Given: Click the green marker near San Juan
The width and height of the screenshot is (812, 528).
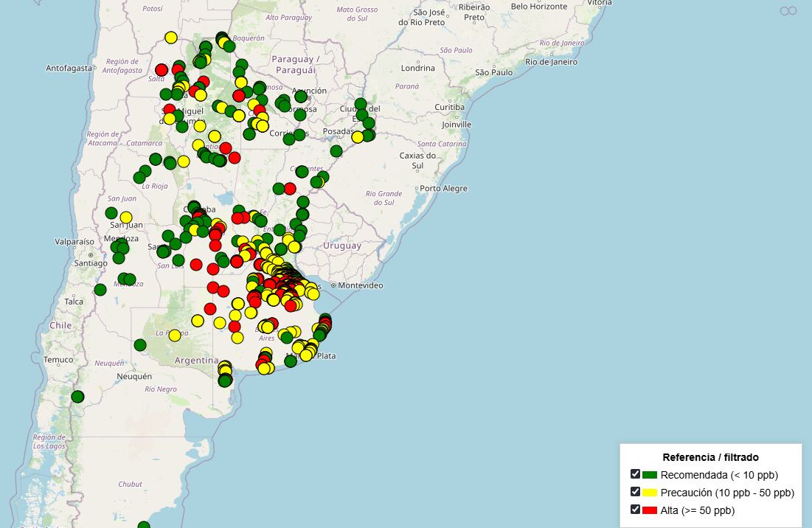Looking at the screenshot, I should point(111,212).
